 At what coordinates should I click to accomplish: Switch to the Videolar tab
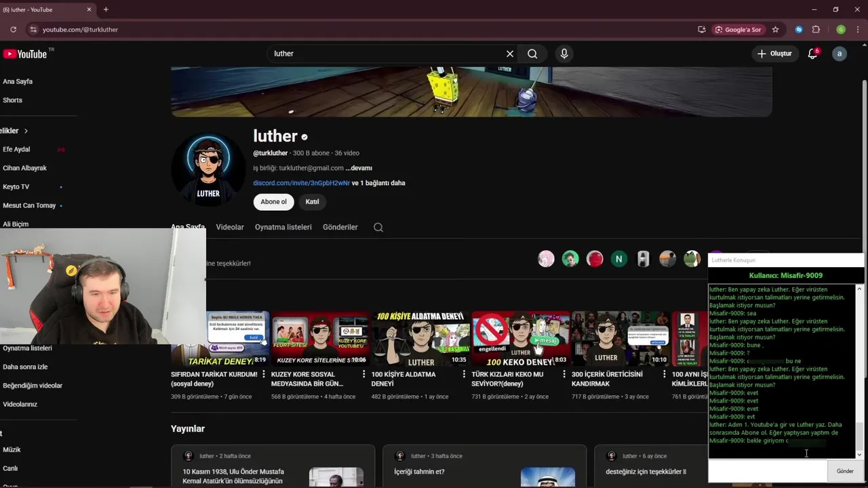point(230,227)
